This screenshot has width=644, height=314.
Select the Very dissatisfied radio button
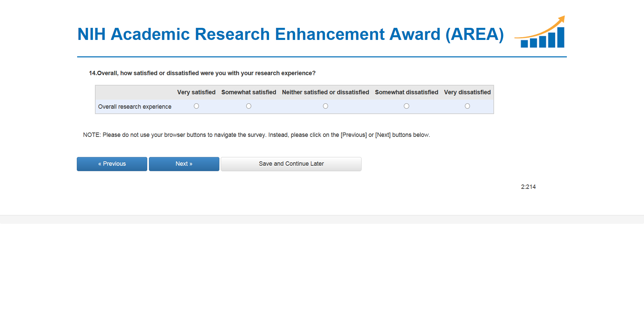(467, 106)
